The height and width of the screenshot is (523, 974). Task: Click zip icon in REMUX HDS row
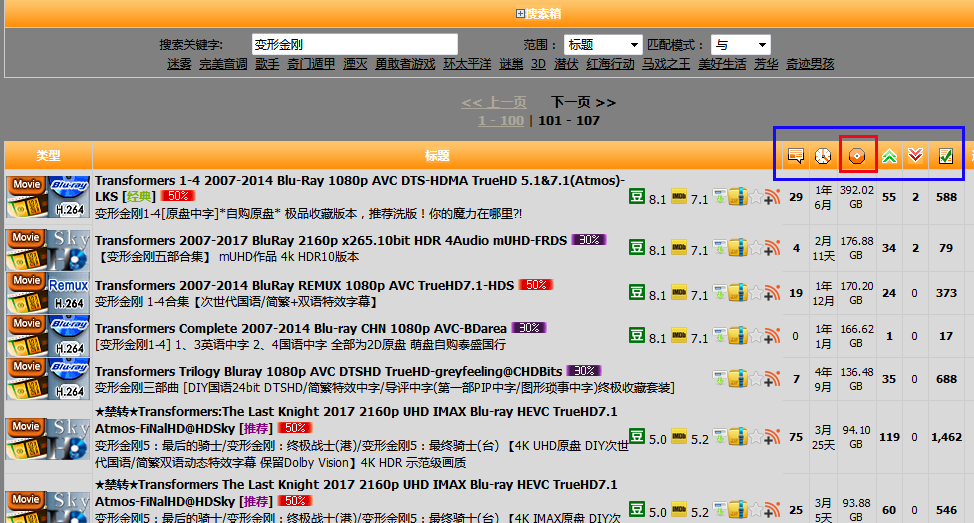point(737,293)
